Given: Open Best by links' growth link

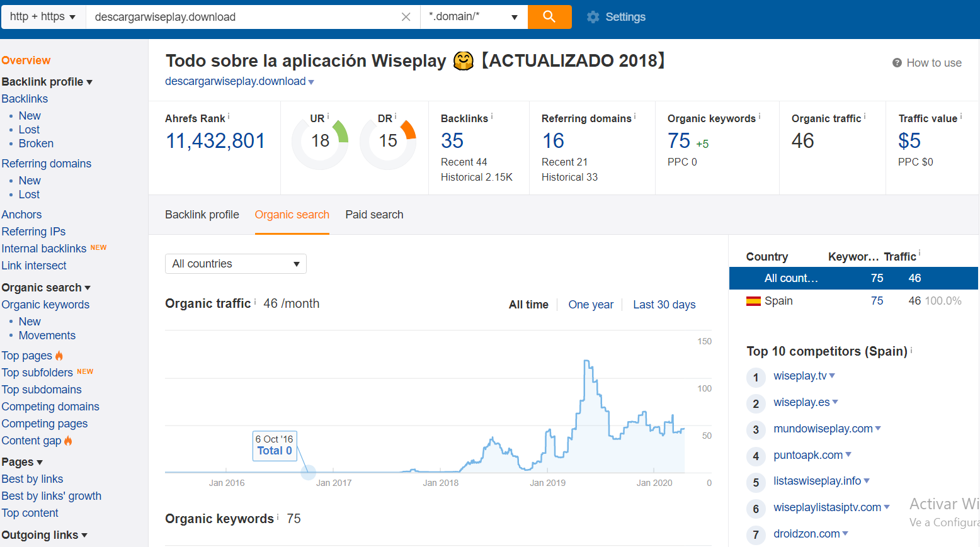Looking at the screenshot, I should tap(52, 496).
